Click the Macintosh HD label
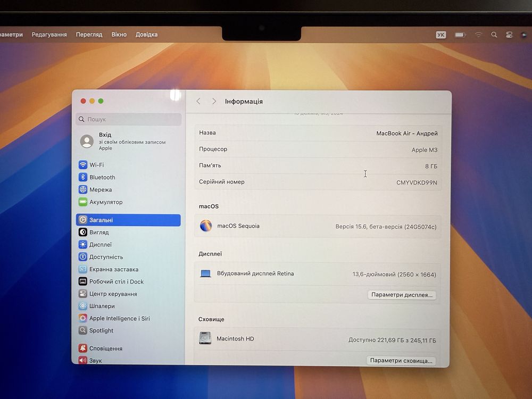 (x=235, y=338)
